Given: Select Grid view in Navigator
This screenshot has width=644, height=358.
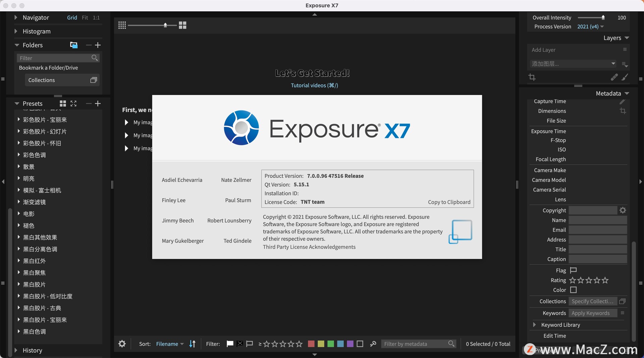Looking at the screenshot, I should pos(72,17).
